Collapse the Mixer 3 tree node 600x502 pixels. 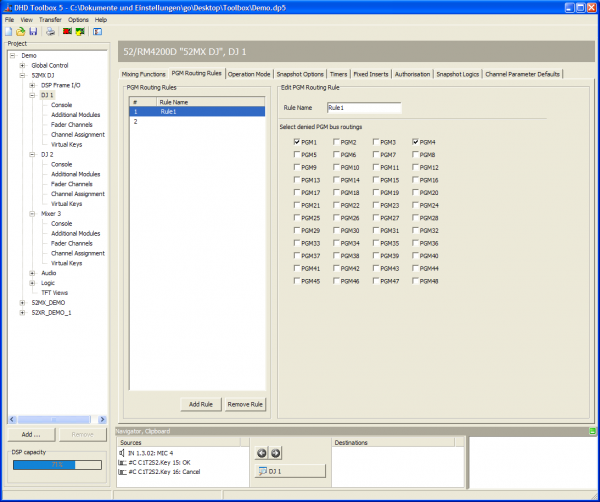click(x=33, y=214)
